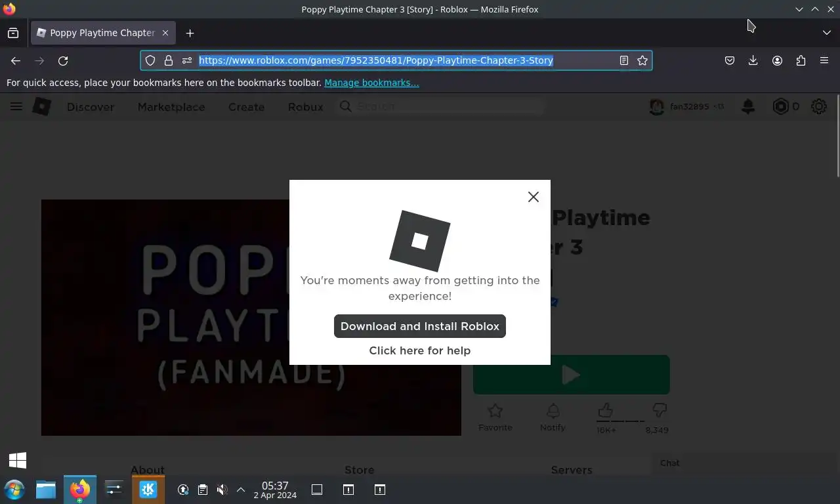This screenshot has width=840, height=504.
Task: Bookmark this page with the star
Action: coord(642,60)
